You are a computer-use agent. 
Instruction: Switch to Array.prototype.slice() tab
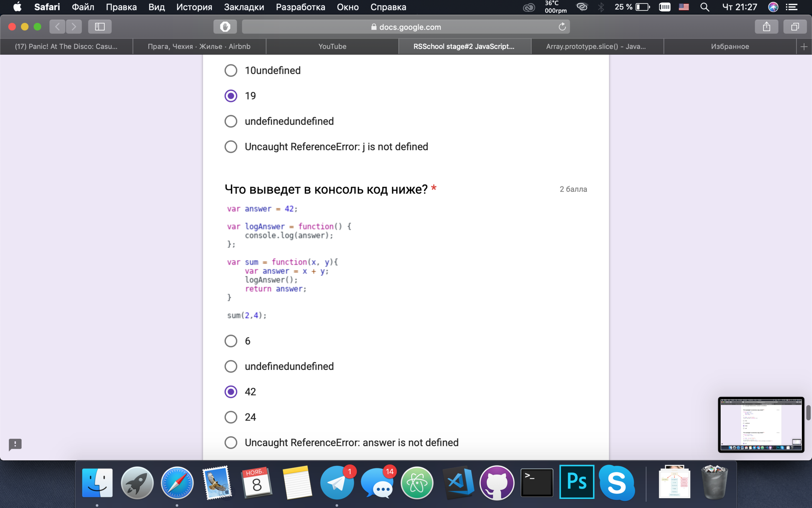pyautogui.click(x=596, y=47)
